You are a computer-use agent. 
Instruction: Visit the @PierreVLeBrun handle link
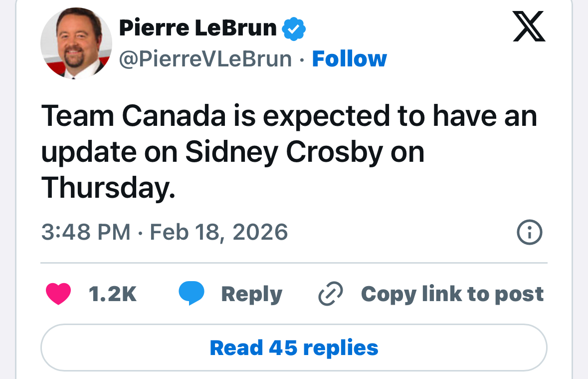pyautogui.click(x=205, y=59)
